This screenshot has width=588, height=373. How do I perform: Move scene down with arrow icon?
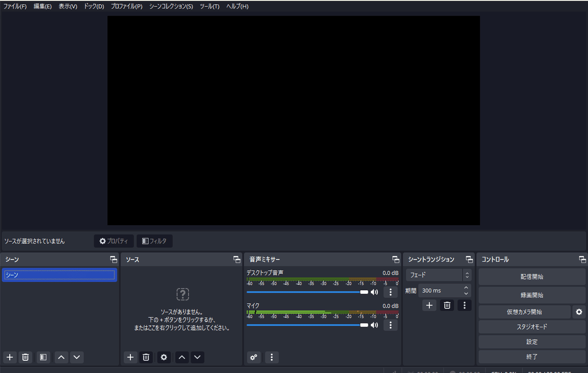77,357
